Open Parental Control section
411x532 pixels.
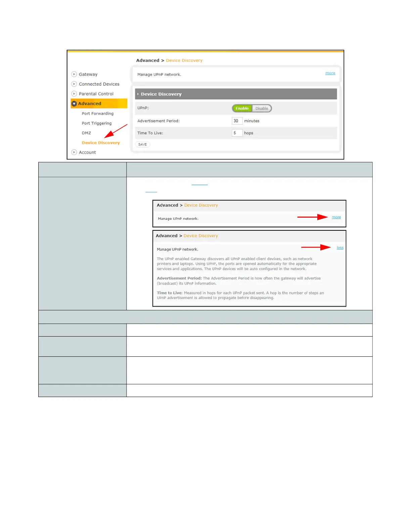point(96,94)
